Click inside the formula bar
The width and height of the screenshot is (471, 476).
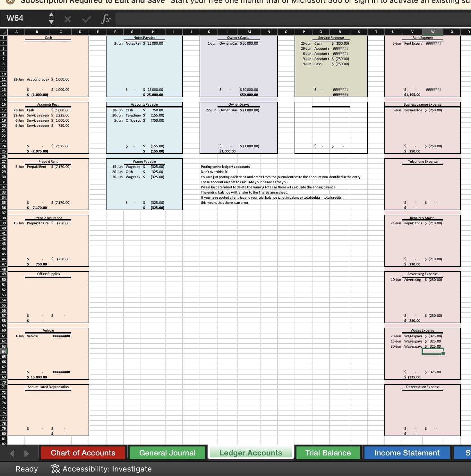pos(225,18)
